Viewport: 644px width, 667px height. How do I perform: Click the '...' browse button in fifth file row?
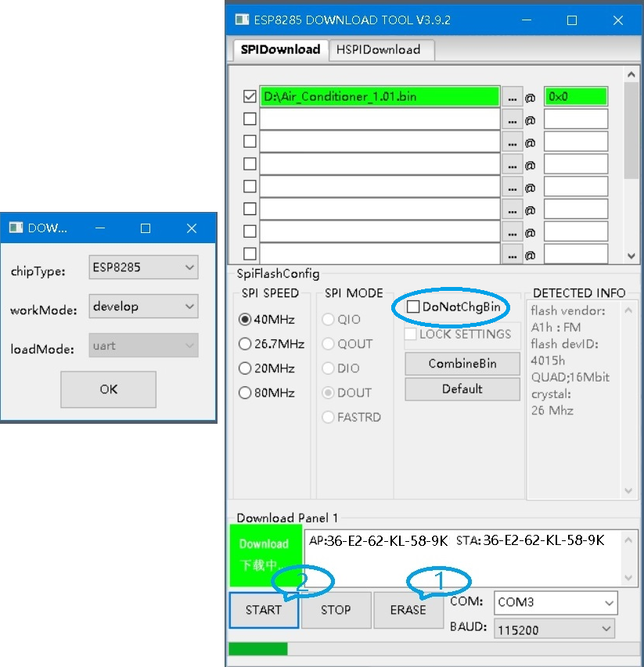pyautogui.click(x=512, y=187)
